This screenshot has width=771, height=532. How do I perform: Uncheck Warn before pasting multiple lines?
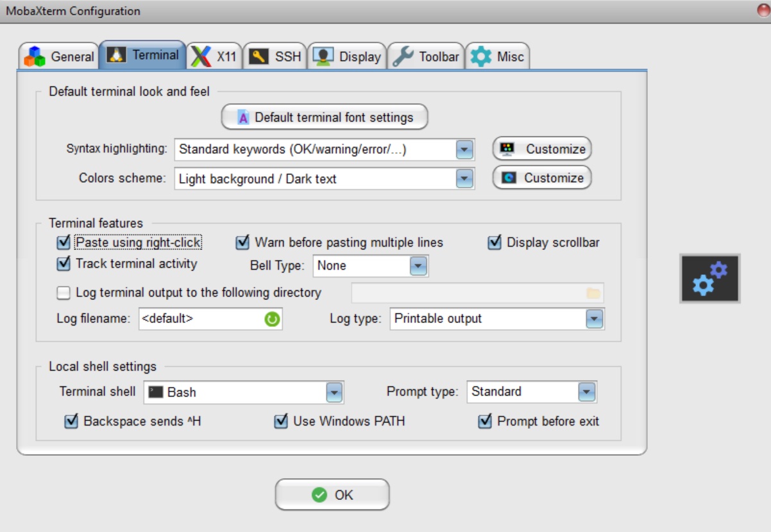pos(242,242)
